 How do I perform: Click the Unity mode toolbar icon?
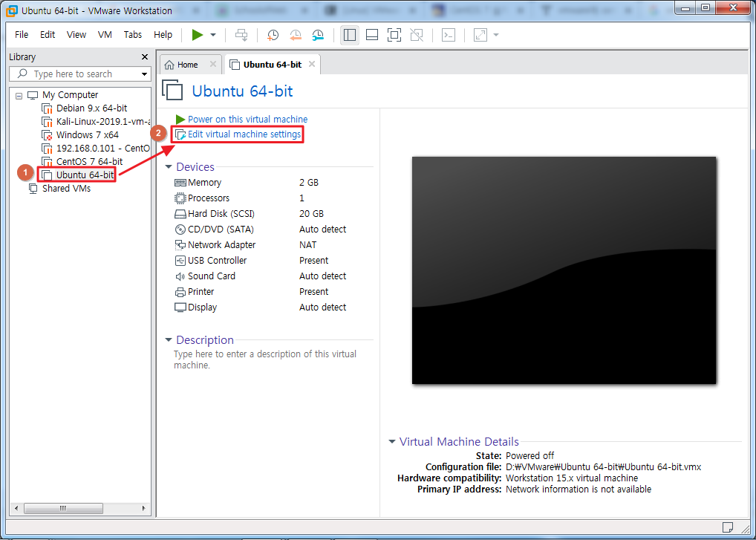click(x=417, y=35)
